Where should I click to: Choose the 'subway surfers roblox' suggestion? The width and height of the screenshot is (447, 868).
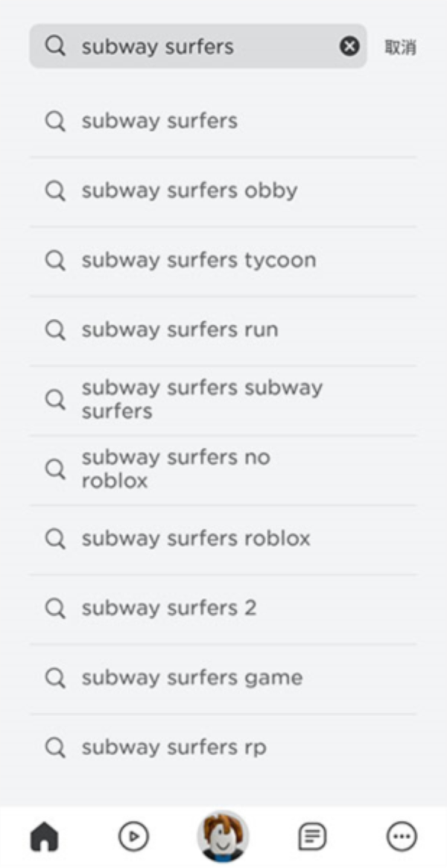click(x=196, y=538)
